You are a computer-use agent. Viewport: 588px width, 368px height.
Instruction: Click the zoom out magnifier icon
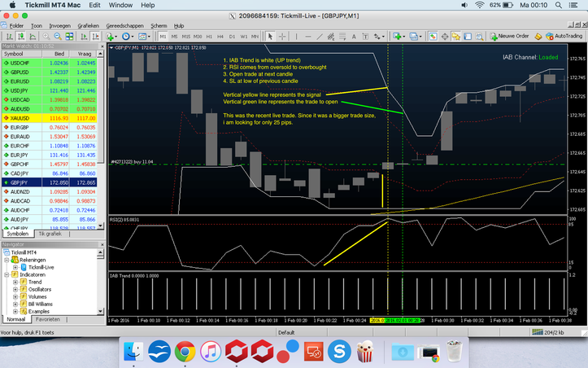(58, 37)
